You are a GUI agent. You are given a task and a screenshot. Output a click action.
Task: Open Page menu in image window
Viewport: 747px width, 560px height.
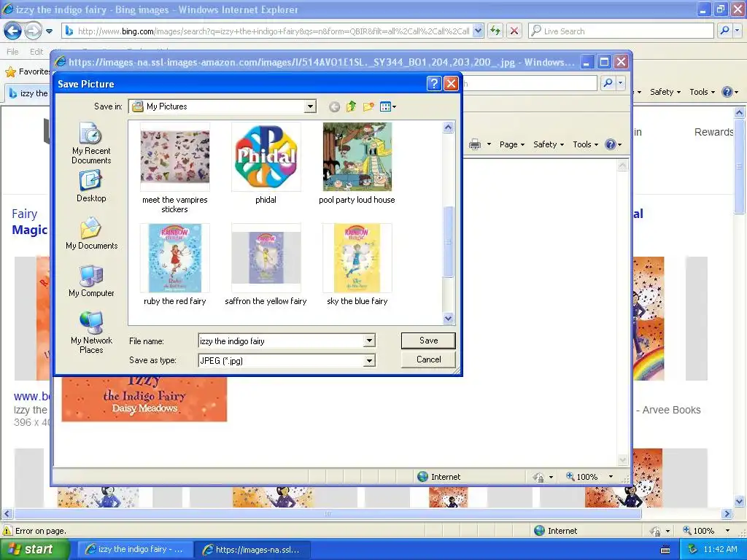511,144
